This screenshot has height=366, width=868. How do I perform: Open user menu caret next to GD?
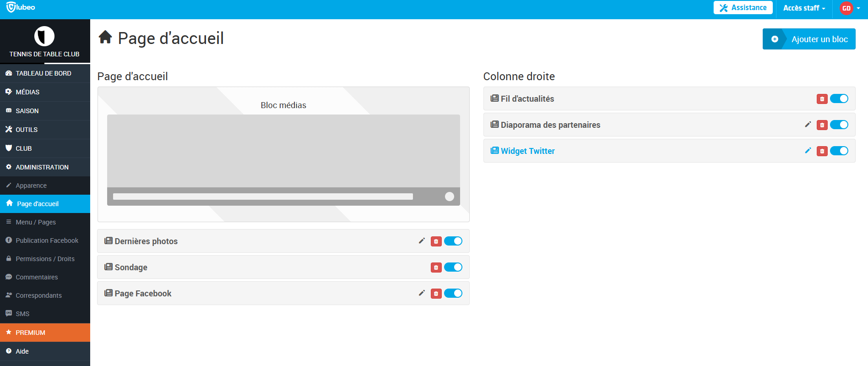(858, 8)
